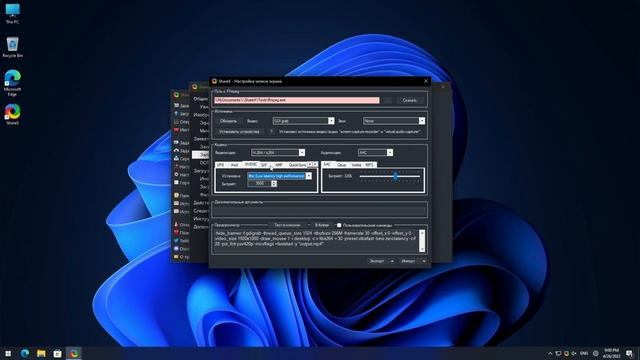Open the video source dropdown
This screenshot has width=640, height=360.
303,121
